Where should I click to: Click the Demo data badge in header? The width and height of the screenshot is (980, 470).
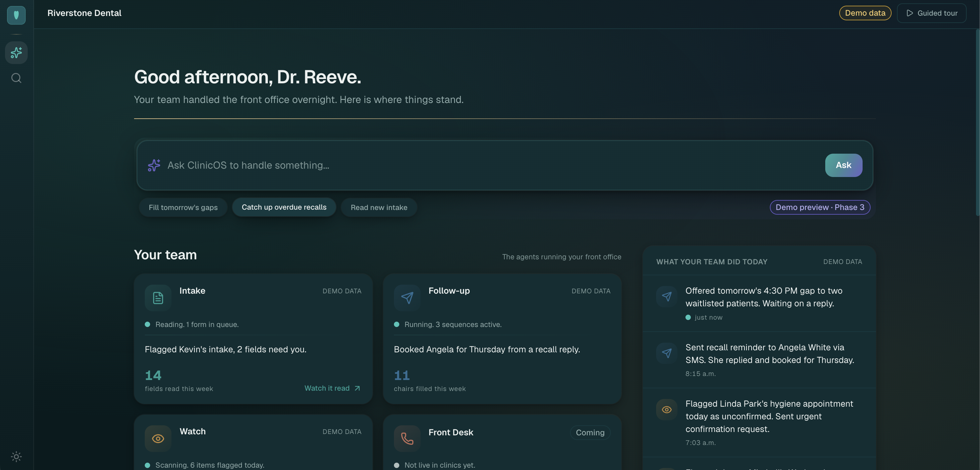point(865,13)
